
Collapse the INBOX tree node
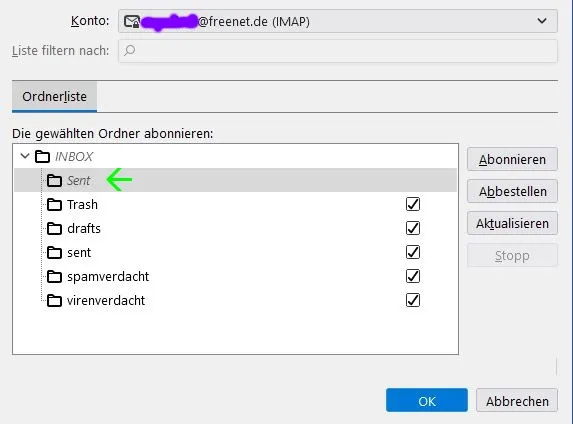pos(25,156)
